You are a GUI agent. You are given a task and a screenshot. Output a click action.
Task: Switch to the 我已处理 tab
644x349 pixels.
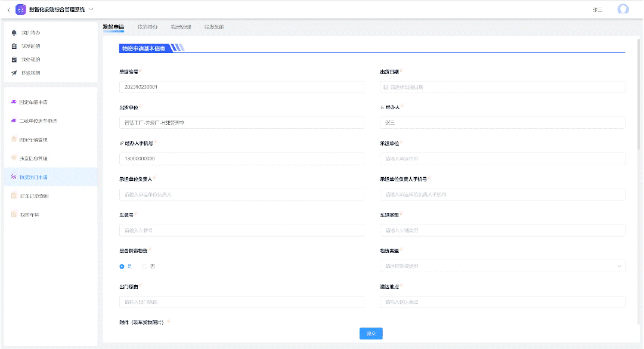[x=181, y=27]
